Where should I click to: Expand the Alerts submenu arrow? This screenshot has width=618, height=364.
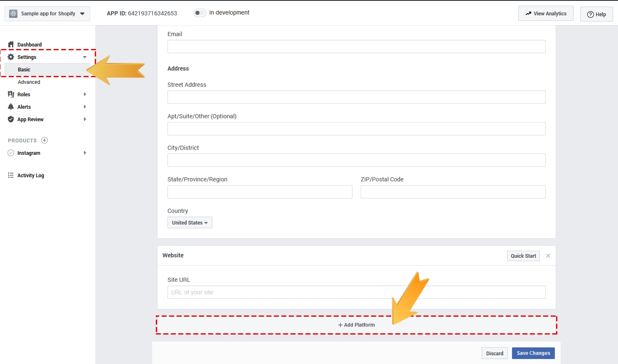[85, 107]
